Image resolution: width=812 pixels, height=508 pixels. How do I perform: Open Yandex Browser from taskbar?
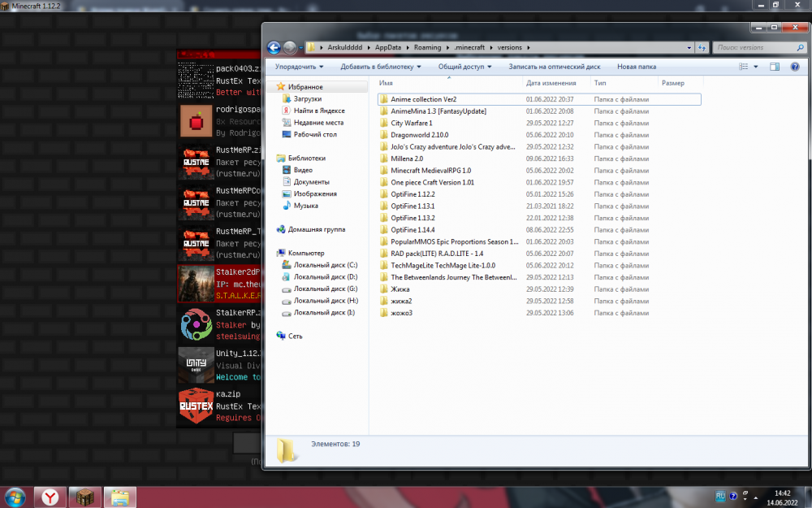pyautogui.click(x=50, y=497)
